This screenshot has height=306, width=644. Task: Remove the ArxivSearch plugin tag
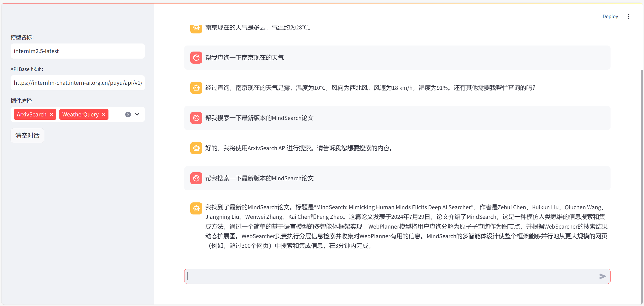pos(52,115)
